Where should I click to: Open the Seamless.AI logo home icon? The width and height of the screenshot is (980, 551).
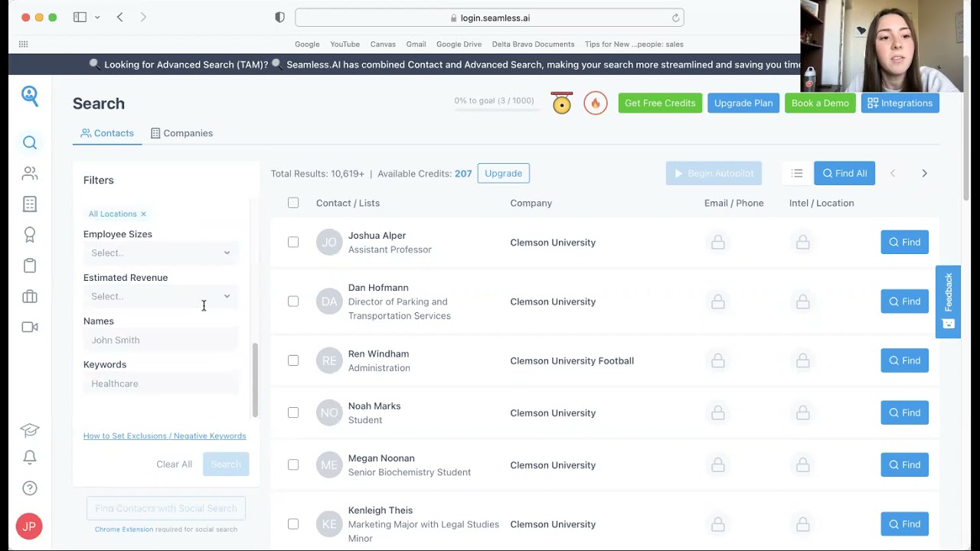pyautogui.click(x=30, y=95)
